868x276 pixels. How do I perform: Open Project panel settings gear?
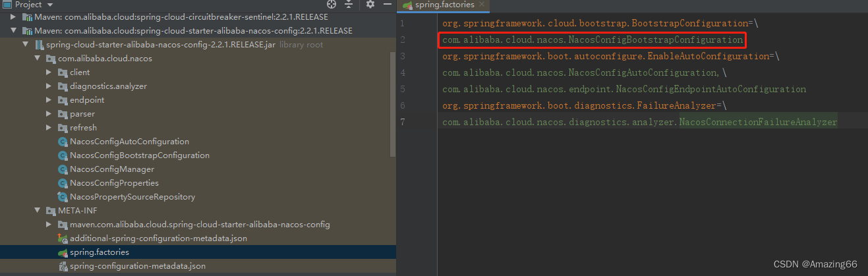pos(370,4)
